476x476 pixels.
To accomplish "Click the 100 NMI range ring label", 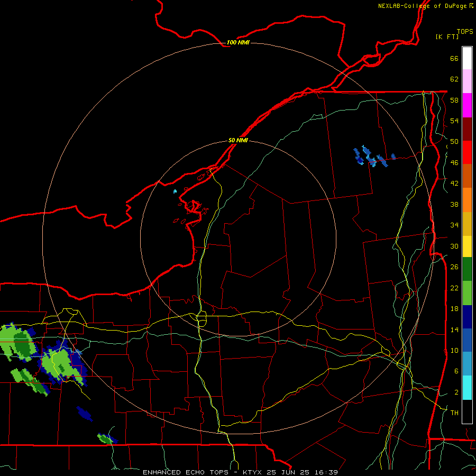I will tap(238, 42).
